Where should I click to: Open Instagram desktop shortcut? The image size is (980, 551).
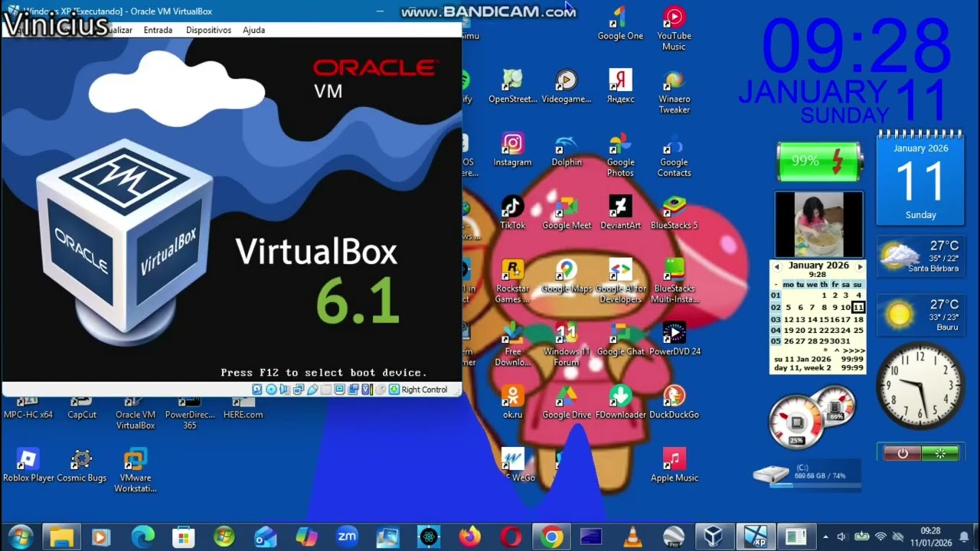tap(512, 149)
